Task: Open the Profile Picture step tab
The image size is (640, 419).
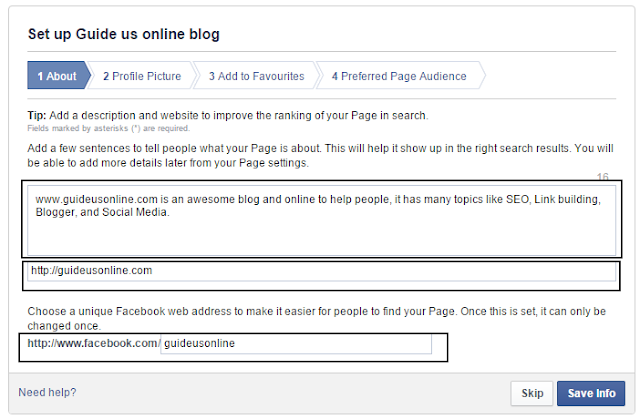Action: click(140, 76)
